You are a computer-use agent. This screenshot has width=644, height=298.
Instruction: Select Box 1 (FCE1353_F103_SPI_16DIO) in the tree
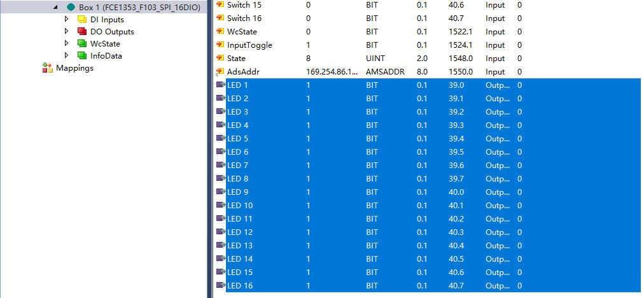click(x=139, y=8)
